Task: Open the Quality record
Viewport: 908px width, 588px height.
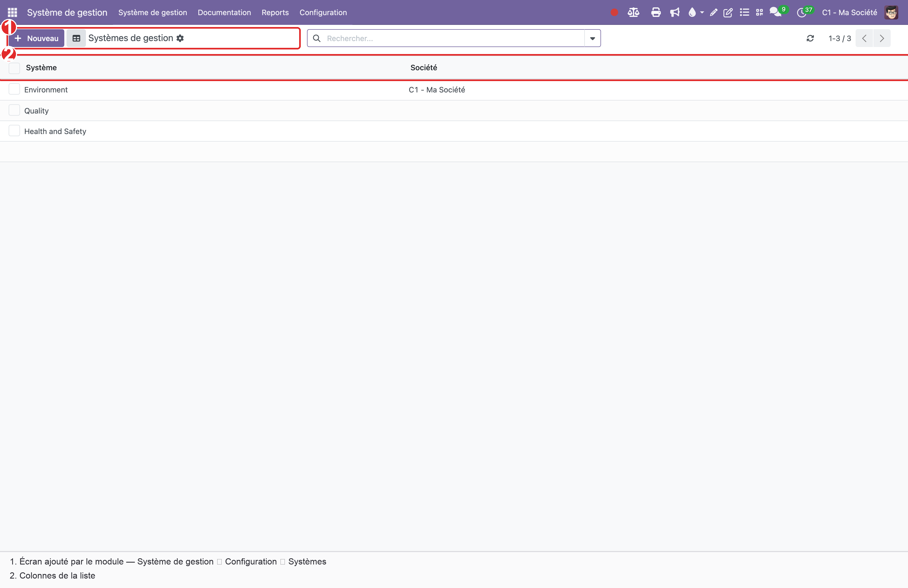Action: [x=36, y=111]
